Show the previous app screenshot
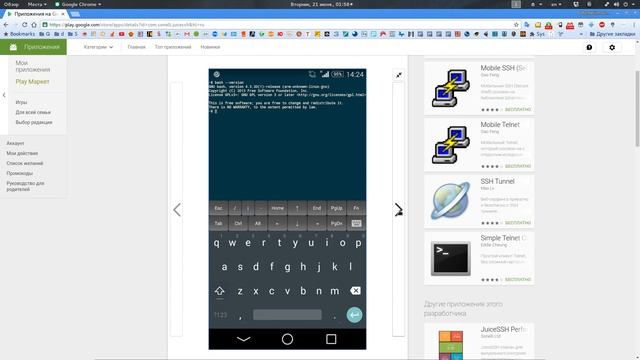 coord(177,210)
